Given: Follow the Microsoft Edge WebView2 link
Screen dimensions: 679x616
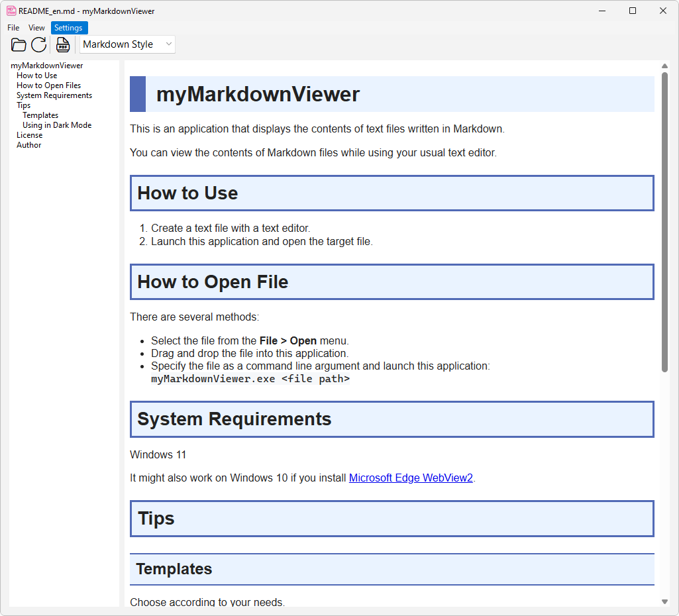Looking at the screenshot, I should coord(411,478).
